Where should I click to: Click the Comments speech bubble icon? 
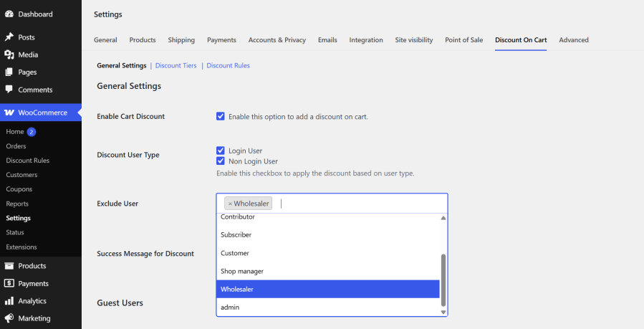coord(9,89)
